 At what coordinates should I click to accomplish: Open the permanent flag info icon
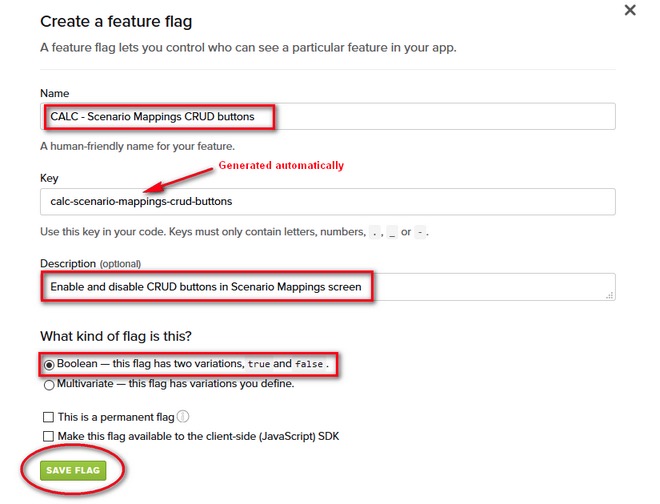pos(183,416)
